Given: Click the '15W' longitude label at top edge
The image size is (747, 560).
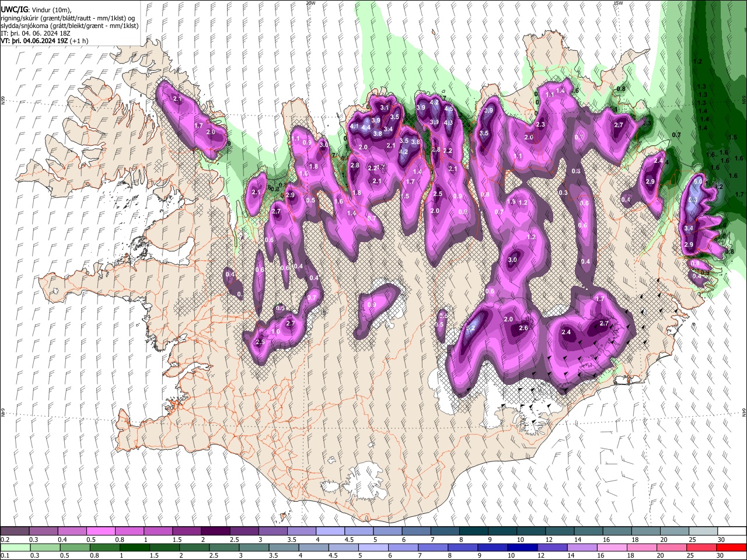Looking at the screenshot, I should pyautogui.click(x=617, y=3).
